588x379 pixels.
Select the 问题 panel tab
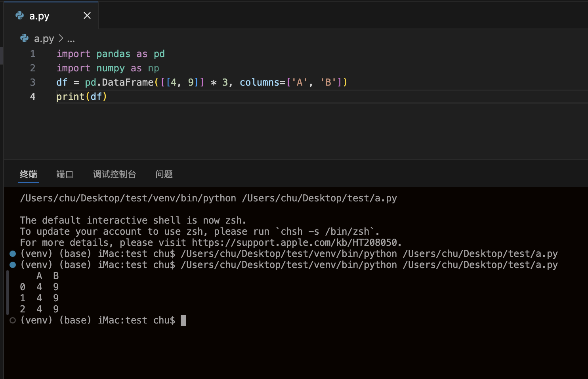click(x=164, y=174)
